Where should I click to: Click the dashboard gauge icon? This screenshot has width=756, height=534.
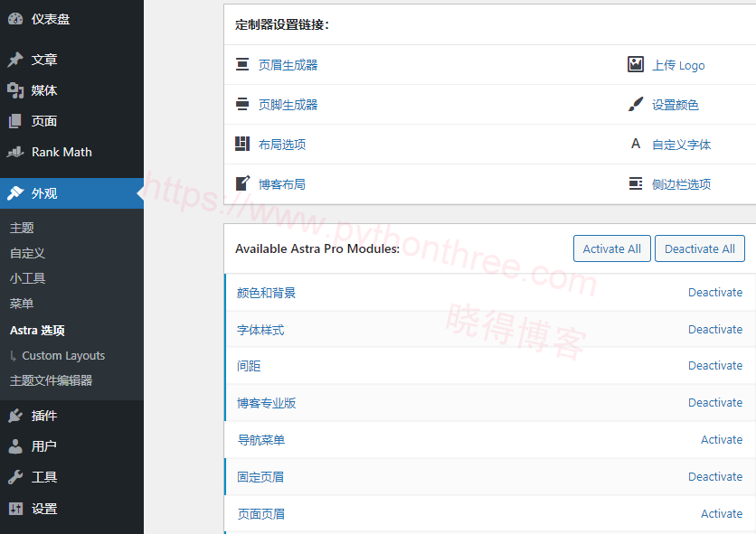(15, 19)
